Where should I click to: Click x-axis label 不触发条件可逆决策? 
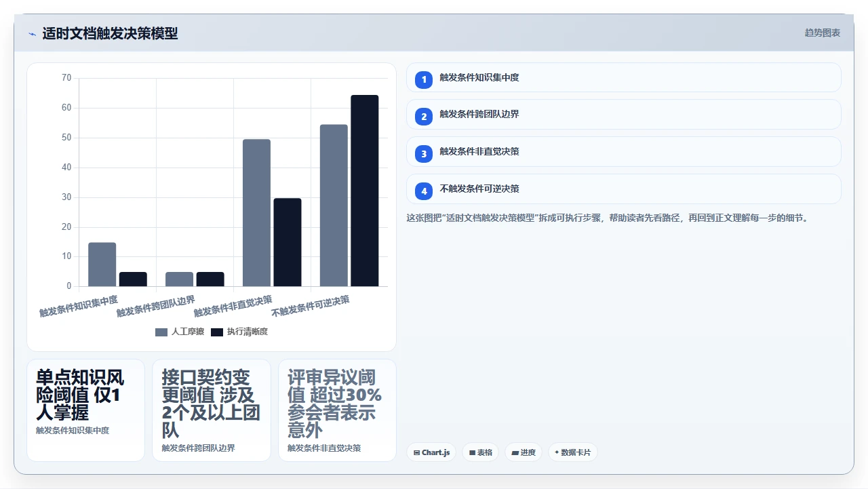pos(311,306)
